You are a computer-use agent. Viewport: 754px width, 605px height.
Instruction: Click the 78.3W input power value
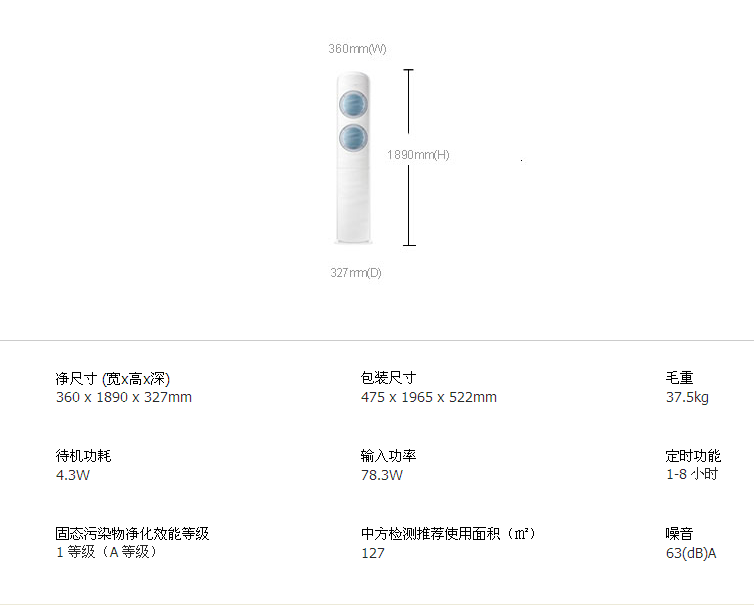pyautogui.click(x=381, y=475)
